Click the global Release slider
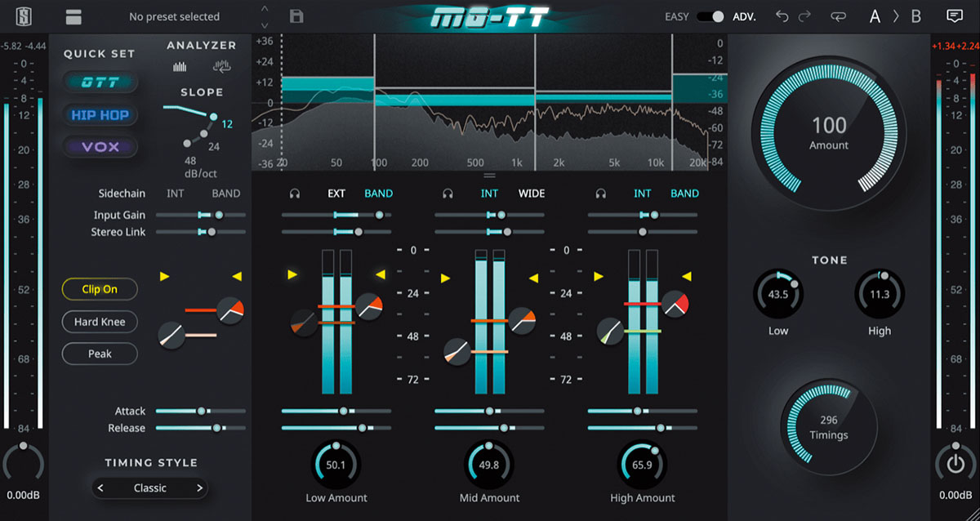Image resolution: width=980 pixels, height=521 pixels. pos(201,428)
